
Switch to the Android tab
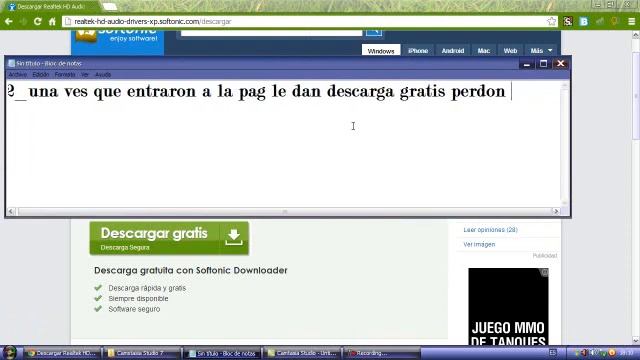click(453, 51)
